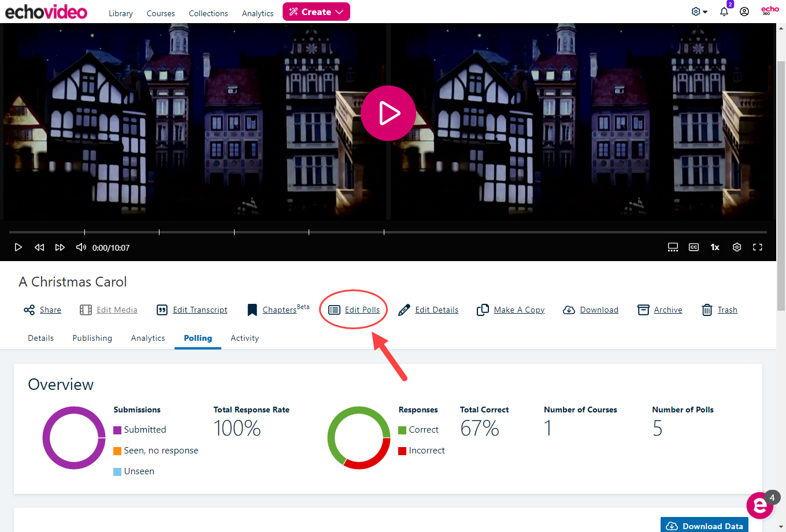Open Analytics in top navigation
The width and height of the screenshot is (786, 532).
258,13
